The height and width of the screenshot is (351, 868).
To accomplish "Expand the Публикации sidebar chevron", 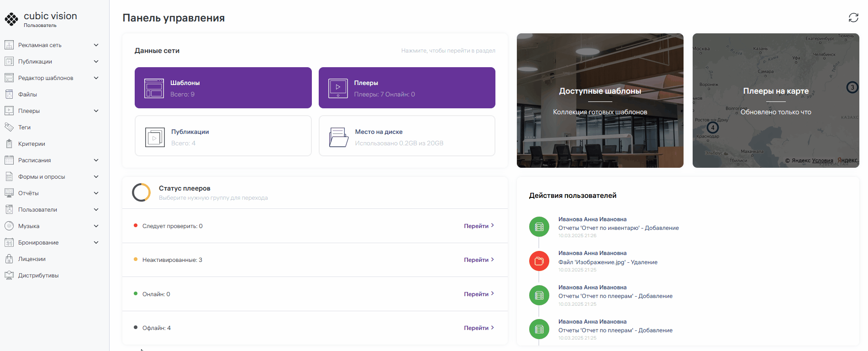I will [96, 62].
